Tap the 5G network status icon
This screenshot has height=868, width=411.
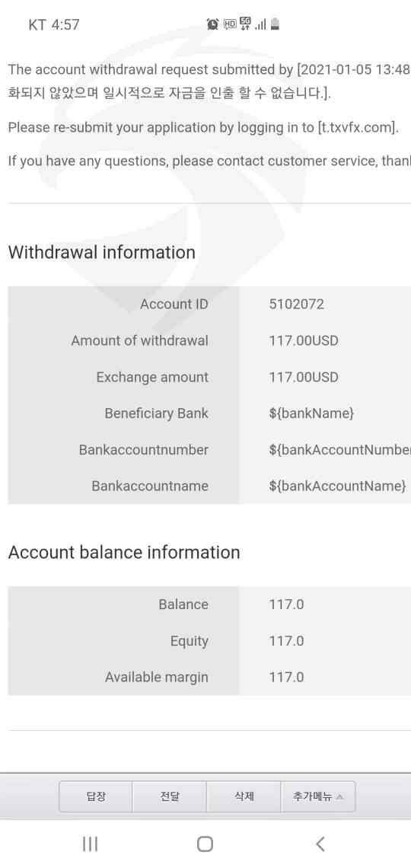tap(245, 24)
